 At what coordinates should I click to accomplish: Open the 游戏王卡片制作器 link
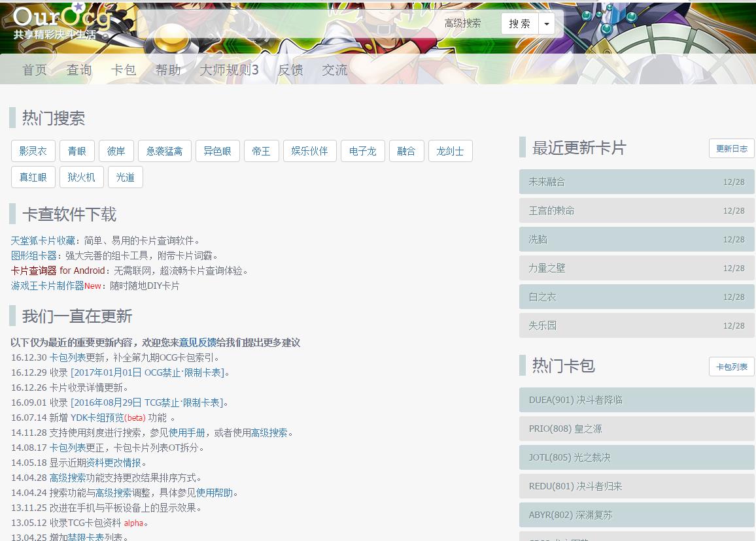47,285
